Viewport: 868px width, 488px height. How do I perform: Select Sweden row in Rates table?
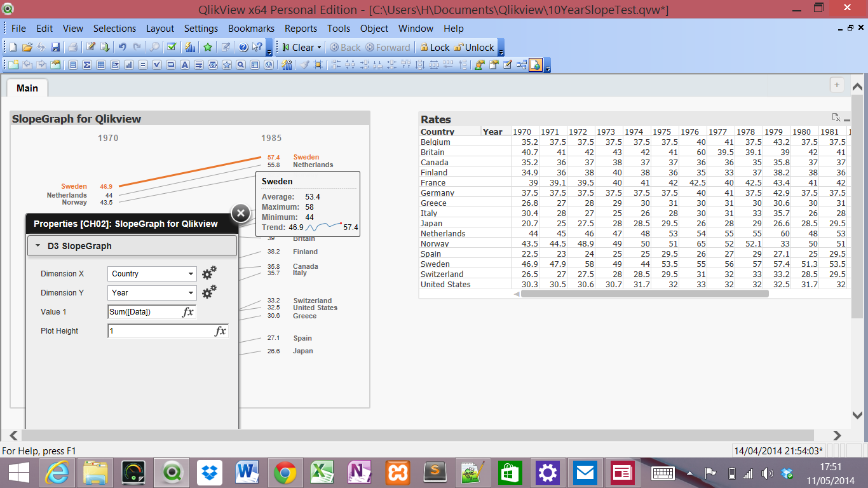click(435, 264)
